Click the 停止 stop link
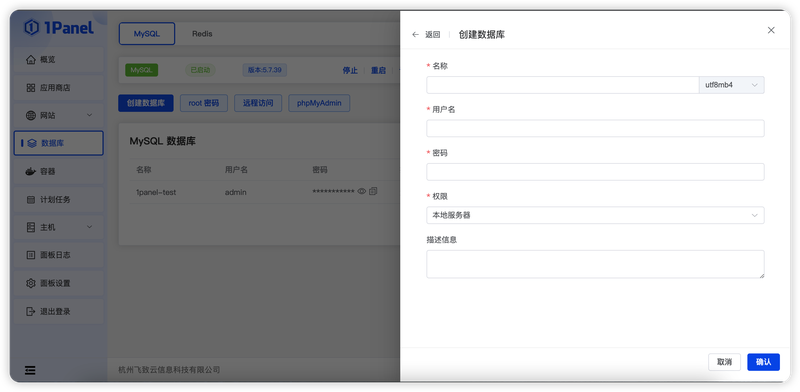The image size is (800, 392). click(350, 70)
